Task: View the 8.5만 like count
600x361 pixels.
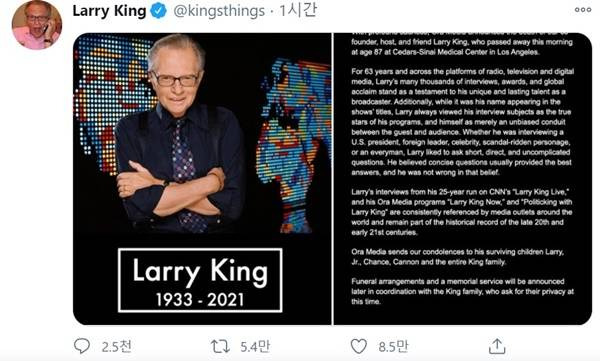Action: (x=393, y=346)
